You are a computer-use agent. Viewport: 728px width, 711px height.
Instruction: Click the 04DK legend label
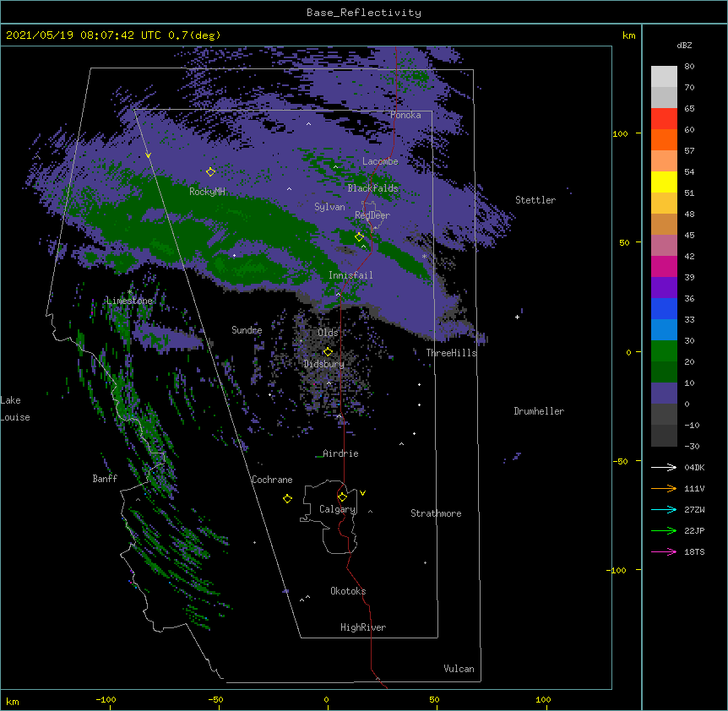(x=694, y=467)
